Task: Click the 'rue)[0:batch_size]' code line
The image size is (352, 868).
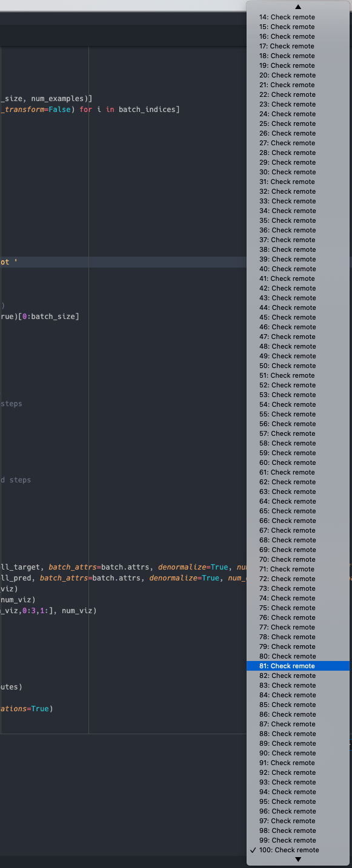Action: 39,317
